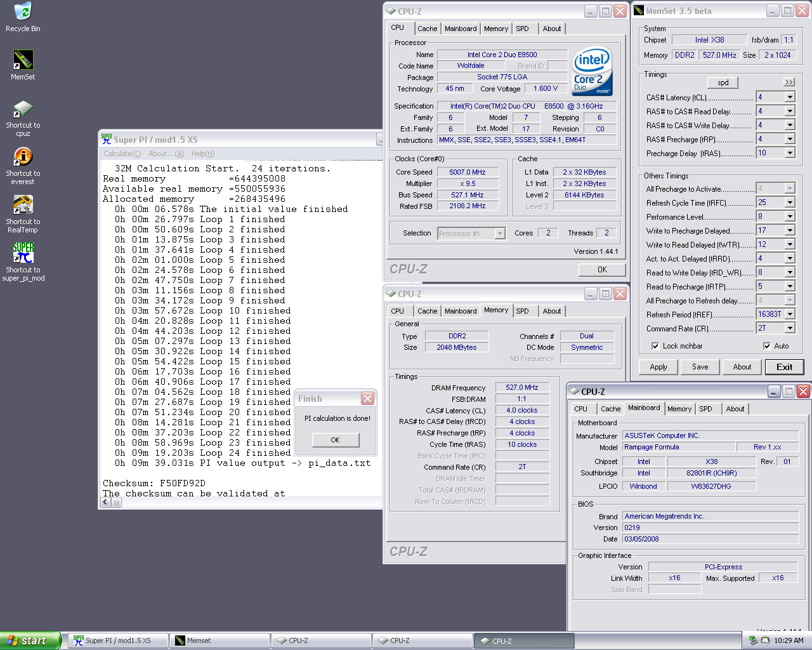Expand the RAS# Precharge (tRP) dropdown
This screenshot has height=650, width=812.
click(x=790, y=139)
